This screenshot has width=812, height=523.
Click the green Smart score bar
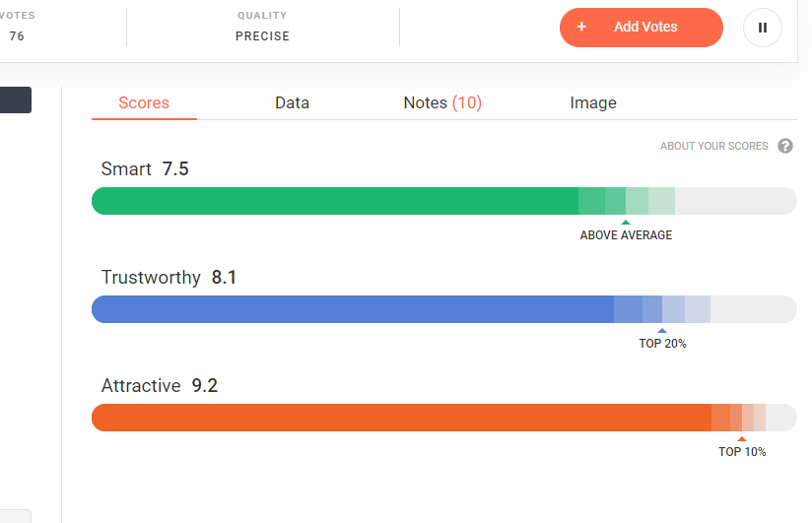[x=443, y=201]
